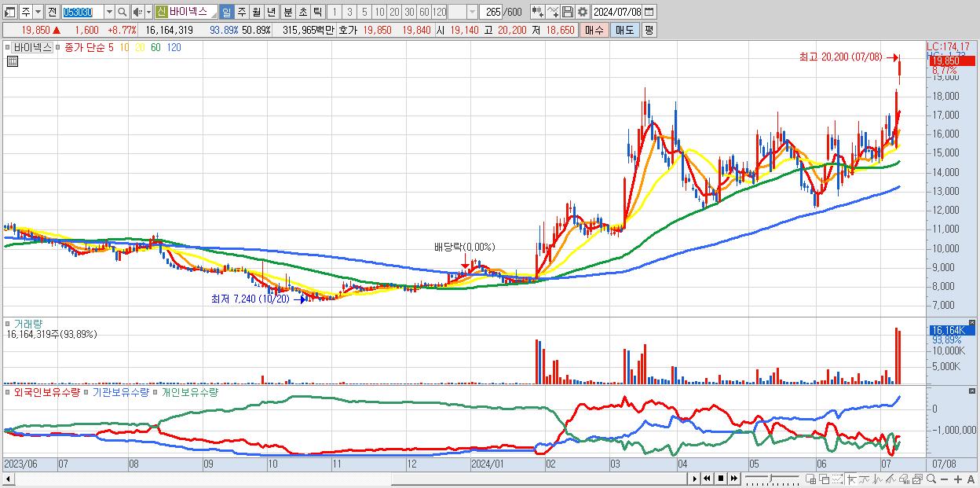
Task: Click the double-line channel drawing icon
Action: [x=891, y=479]
